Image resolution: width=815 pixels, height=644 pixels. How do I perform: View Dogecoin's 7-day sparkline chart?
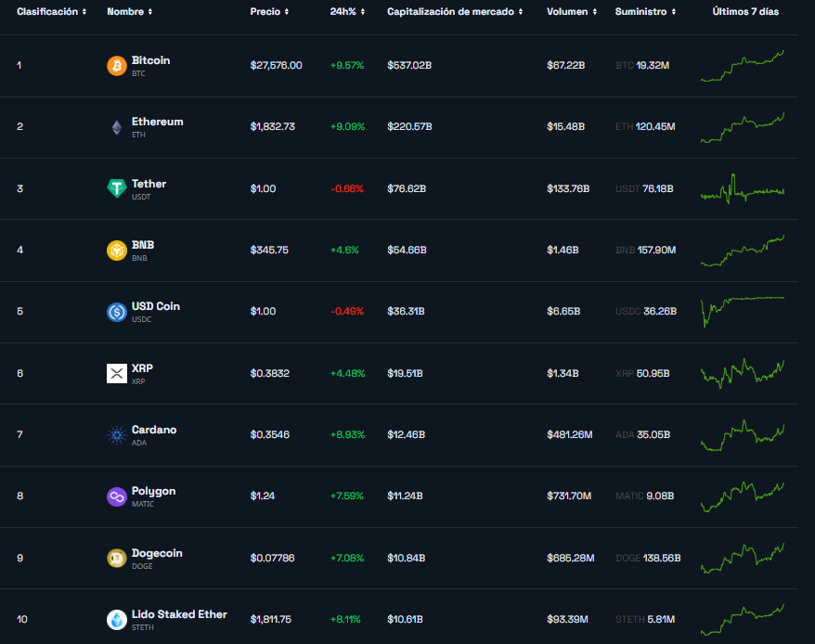(x=743, y=559)
